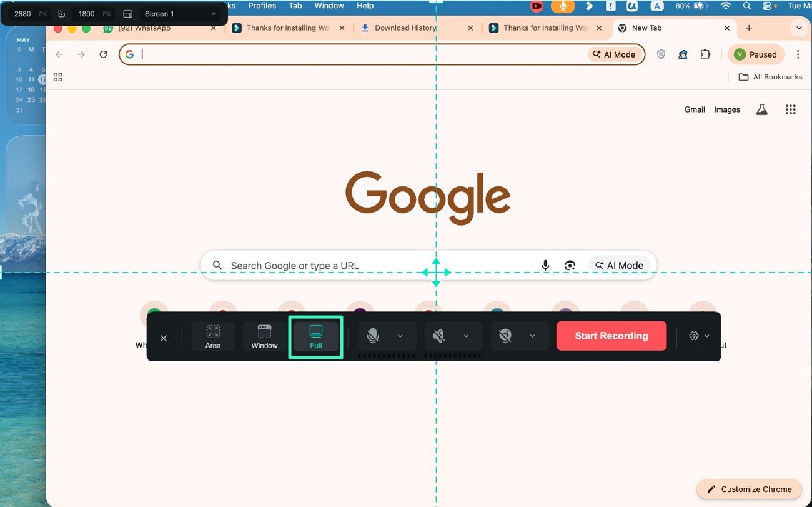812x507 pixels.
Task: Click the orange microphone menu bar icon
Action: tap(563, 6)
